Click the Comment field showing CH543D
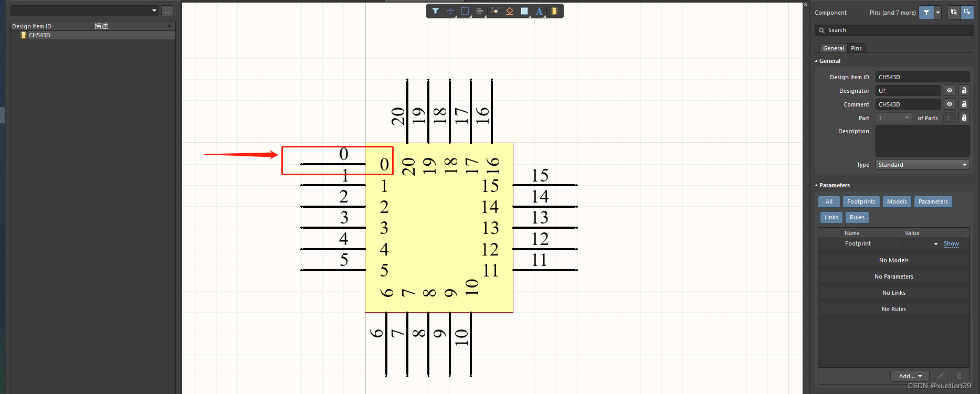Viewport: 980px width, 394px height. coord(908,104)
